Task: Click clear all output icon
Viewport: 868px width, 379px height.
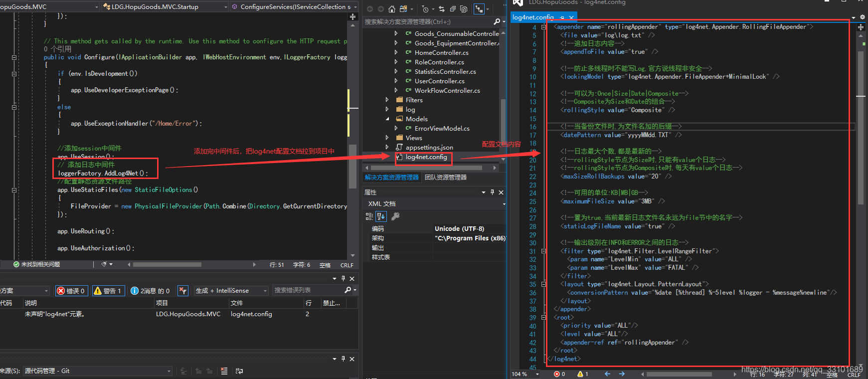Action: pos(224,371)
